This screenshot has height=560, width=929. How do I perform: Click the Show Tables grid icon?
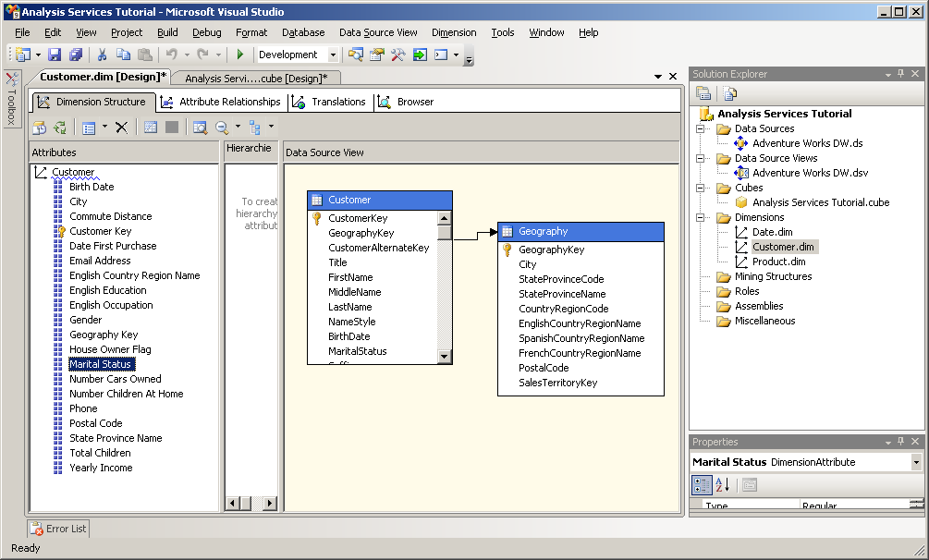tap(151, 127)
